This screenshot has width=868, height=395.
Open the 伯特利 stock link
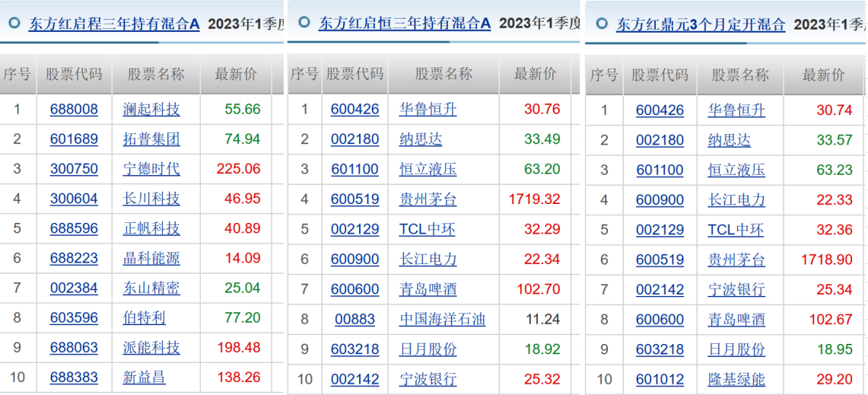click(x=144, y=318)
